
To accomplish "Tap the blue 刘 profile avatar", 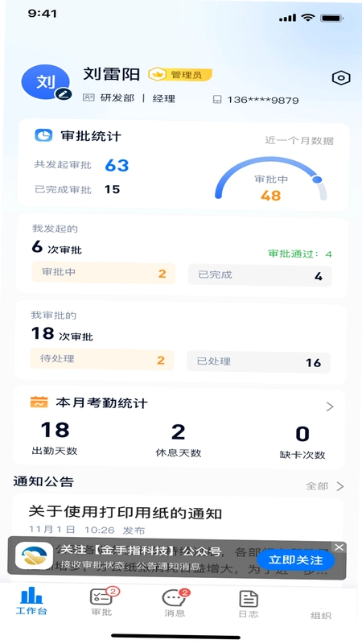I will (46, 82).
